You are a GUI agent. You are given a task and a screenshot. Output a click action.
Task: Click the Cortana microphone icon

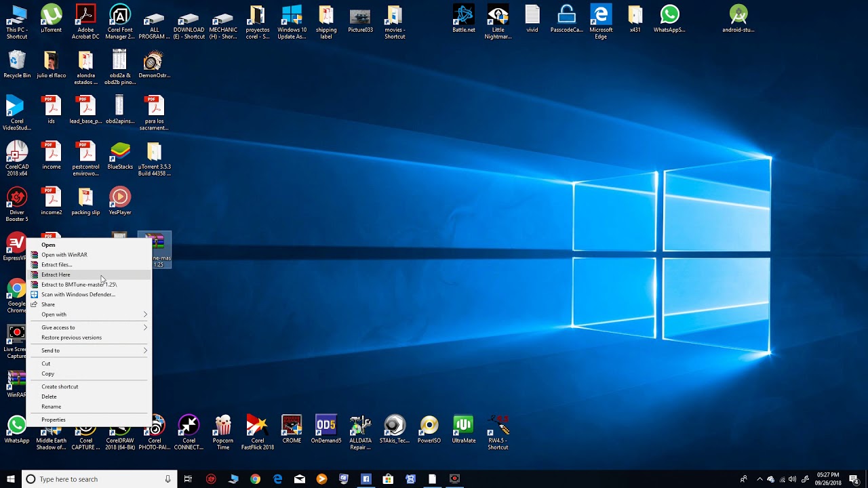pos(167,479)
